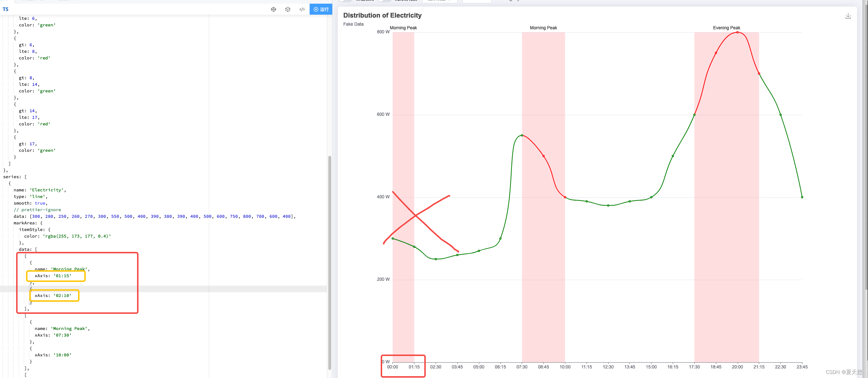Click the </> code export icon

pyautogui.click(x=302, y=9)
